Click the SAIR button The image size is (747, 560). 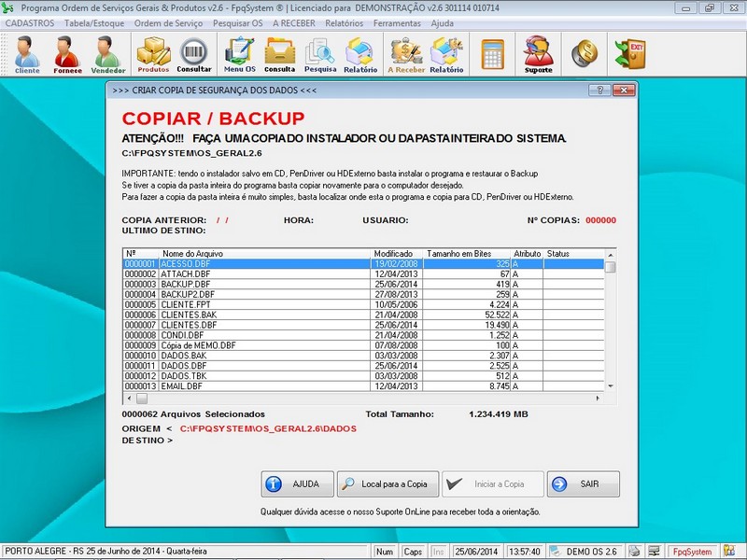[583, 483]
